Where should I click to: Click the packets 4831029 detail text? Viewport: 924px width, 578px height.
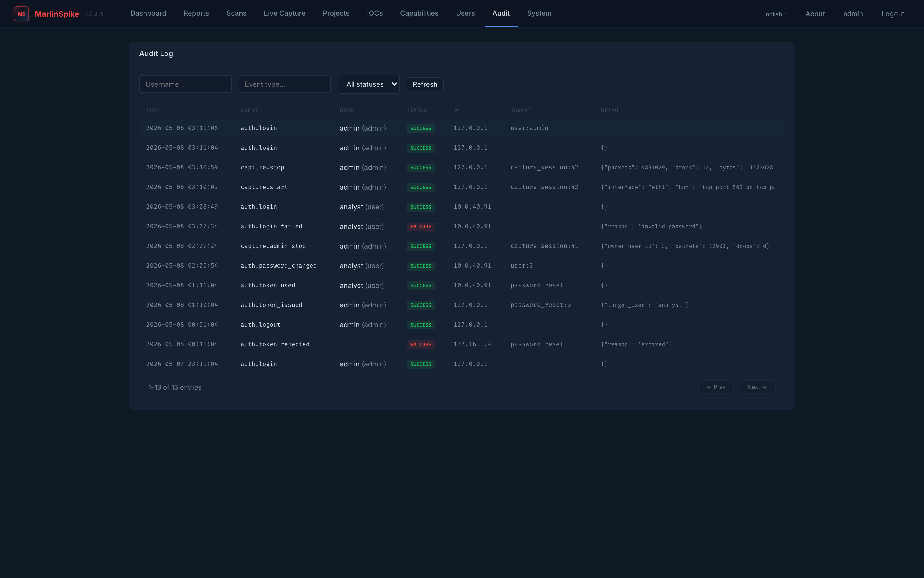coord(688,167)
